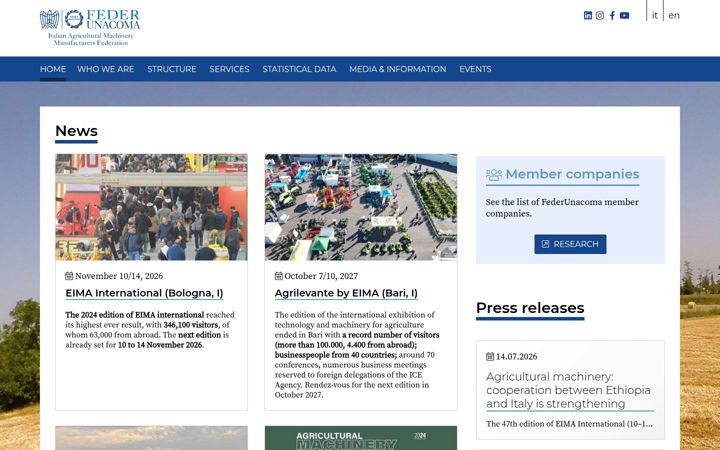Open the EVENTS menu
720x450 pixels.
pyautogui.click(x=475, y=69)
